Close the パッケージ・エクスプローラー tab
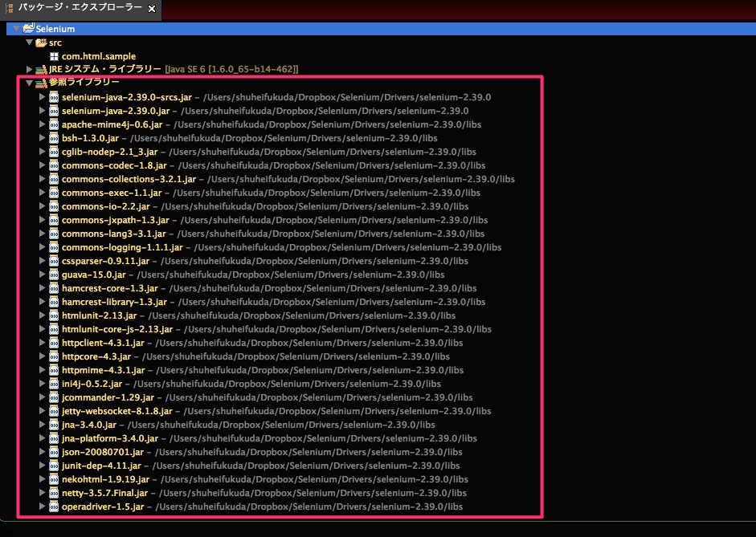Image resolution: width=756 pixels, height=537 pixels. click(x=151, y=9)
